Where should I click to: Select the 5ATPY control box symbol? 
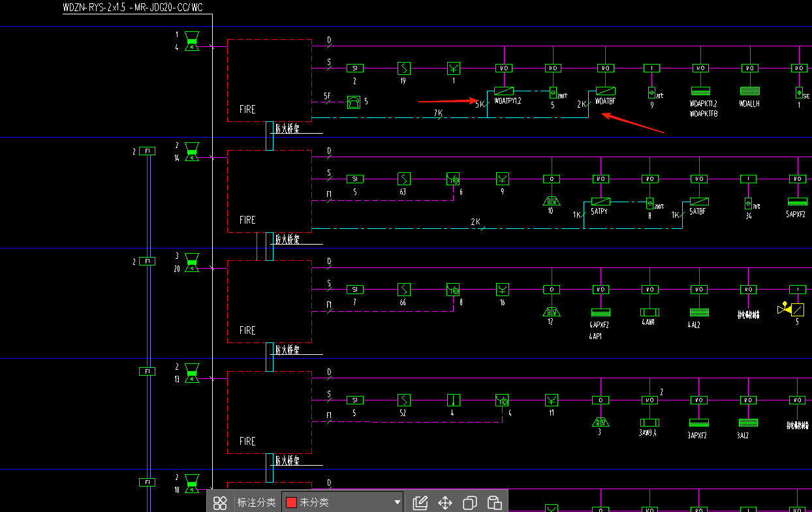(601, 202)
